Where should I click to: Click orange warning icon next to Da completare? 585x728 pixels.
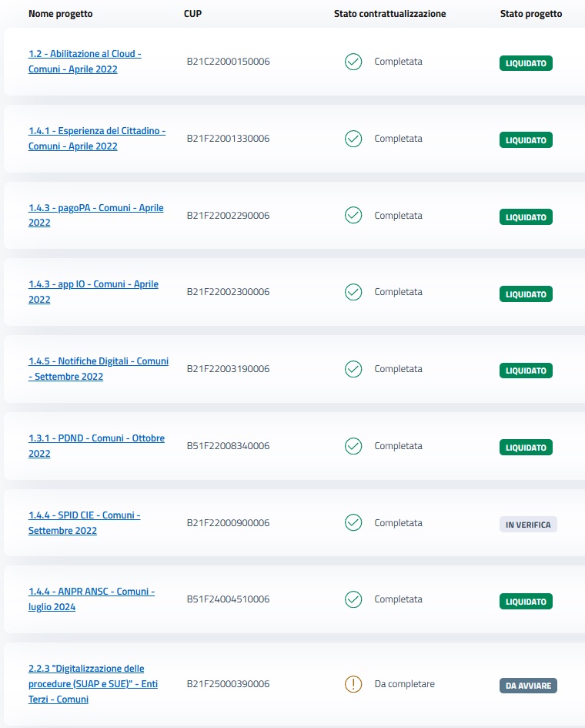[x=353, y=684]
